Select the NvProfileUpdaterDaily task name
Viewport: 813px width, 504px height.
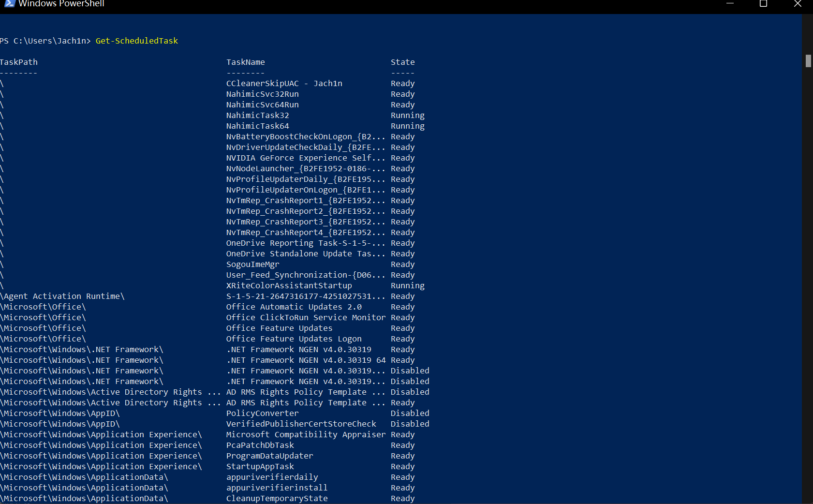pos(306,179)
